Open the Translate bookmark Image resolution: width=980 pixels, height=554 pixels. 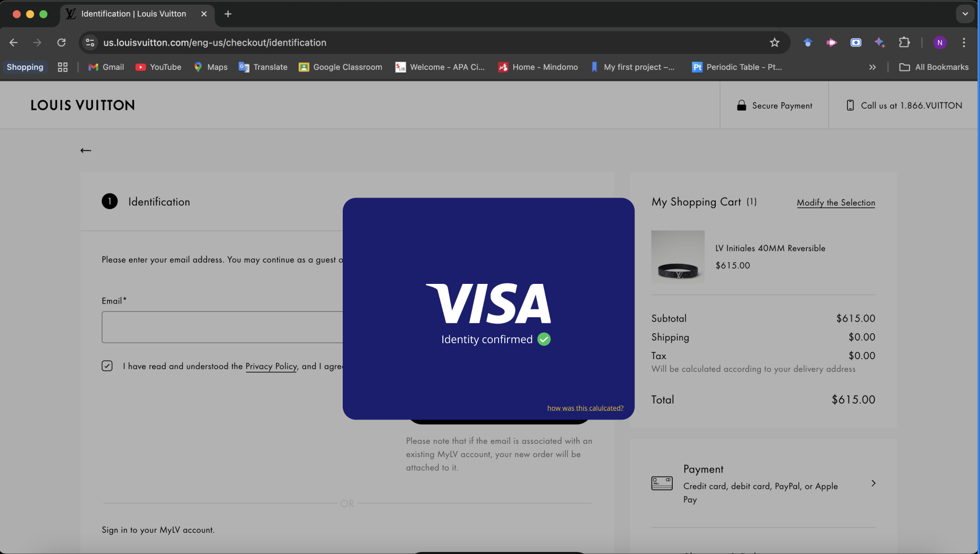pyautogui.click(x=263, y=67)
